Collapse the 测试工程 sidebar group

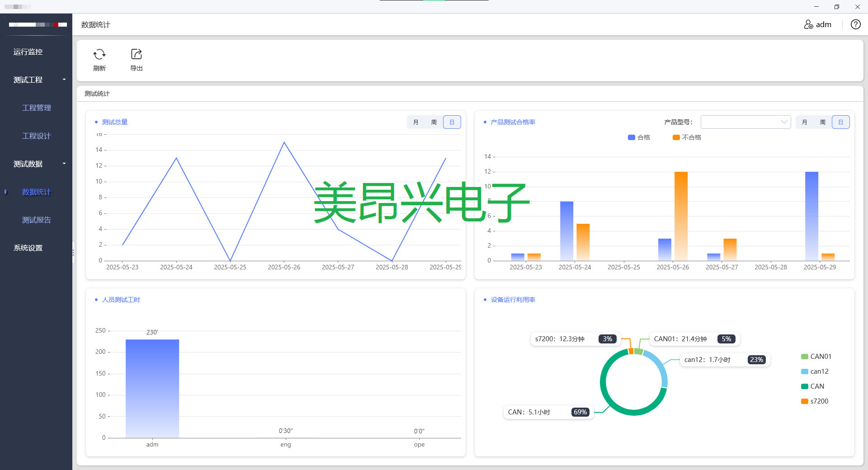click(28, 80)
